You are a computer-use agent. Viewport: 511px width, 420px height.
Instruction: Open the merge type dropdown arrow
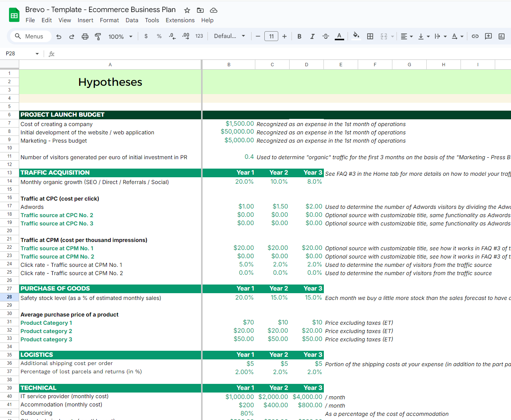pos(392,37)
